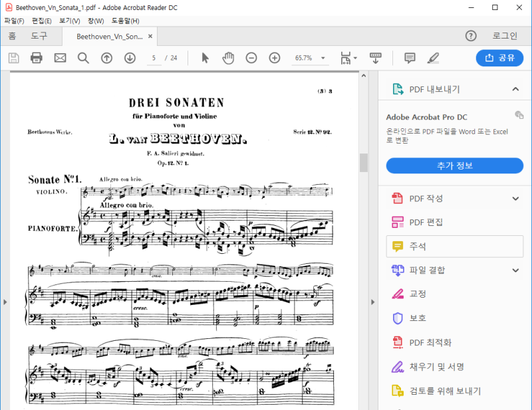This screenshot has height=410, width=532.
Task: Click the 65.7% zoom value field
Action: [303, 58]
